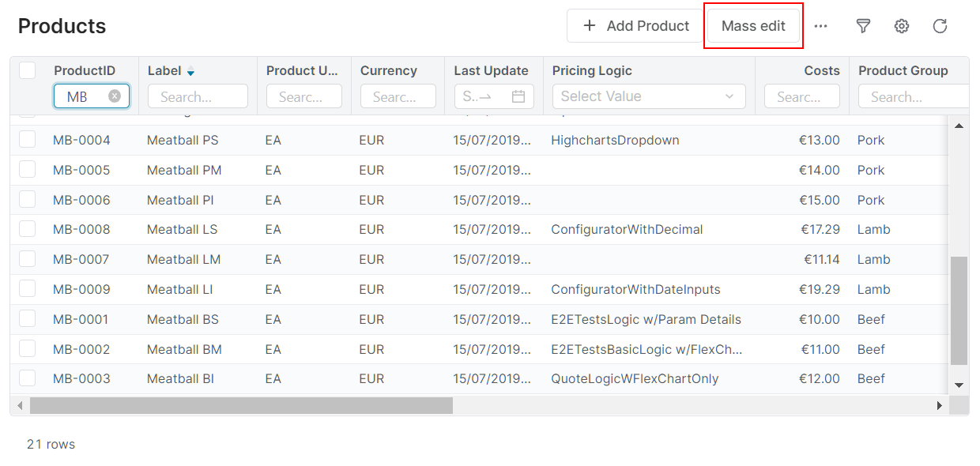Viewport: 980px width, 466px height.
Task: Open product link MB-0002
Action: (x=81, y=349)
